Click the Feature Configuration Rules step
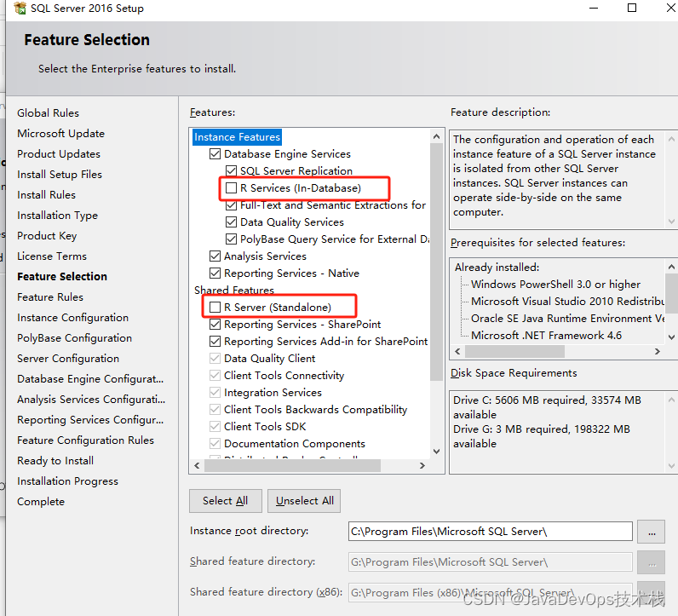Screen dimensions: 678x616 pyautogui.click(x=86, y=440)
